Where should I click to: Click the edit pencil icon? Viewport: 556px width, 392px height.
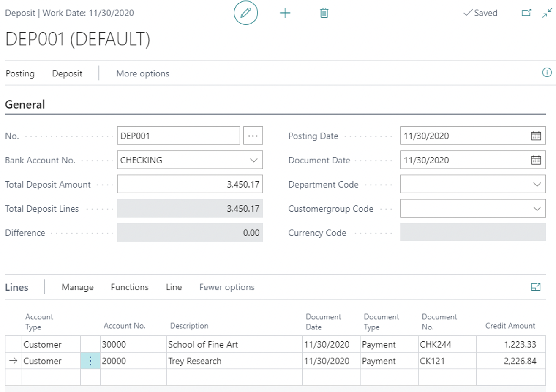(x=245, y=13)
